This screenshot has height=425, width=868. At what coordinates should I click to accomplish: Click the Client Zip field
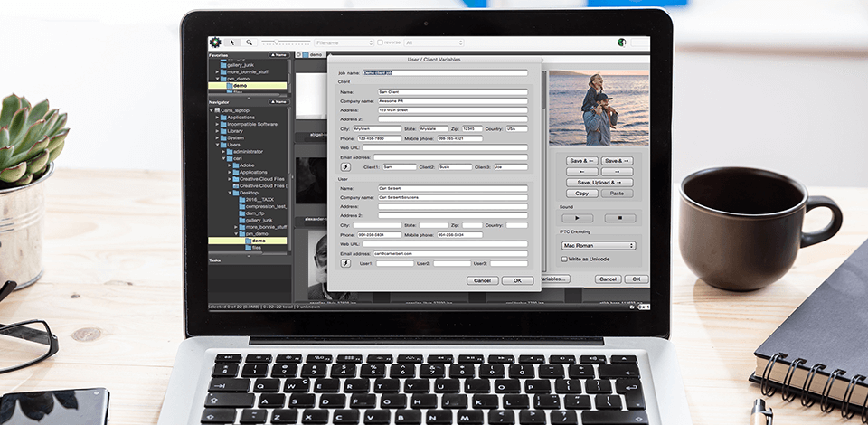coord(472,129)
